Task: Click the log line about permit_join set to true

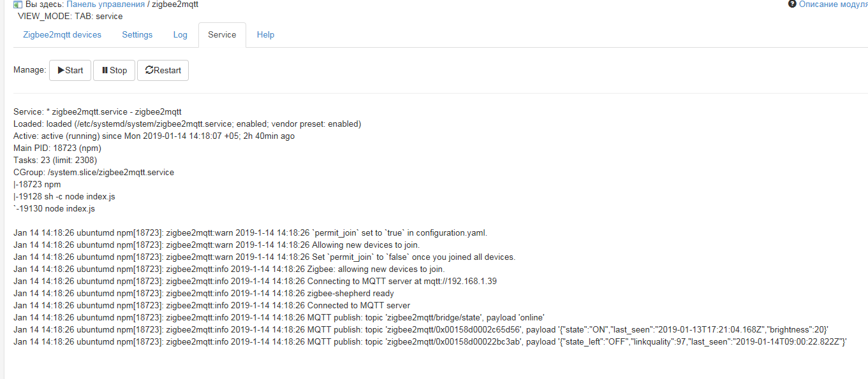Action: coord(250,232)
